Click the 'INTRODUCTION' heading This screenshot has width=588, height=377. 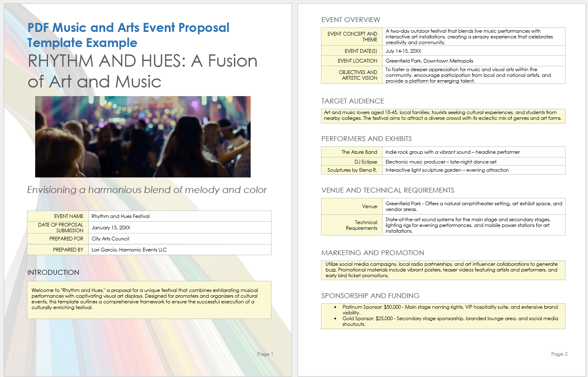(x=53, y=272)
